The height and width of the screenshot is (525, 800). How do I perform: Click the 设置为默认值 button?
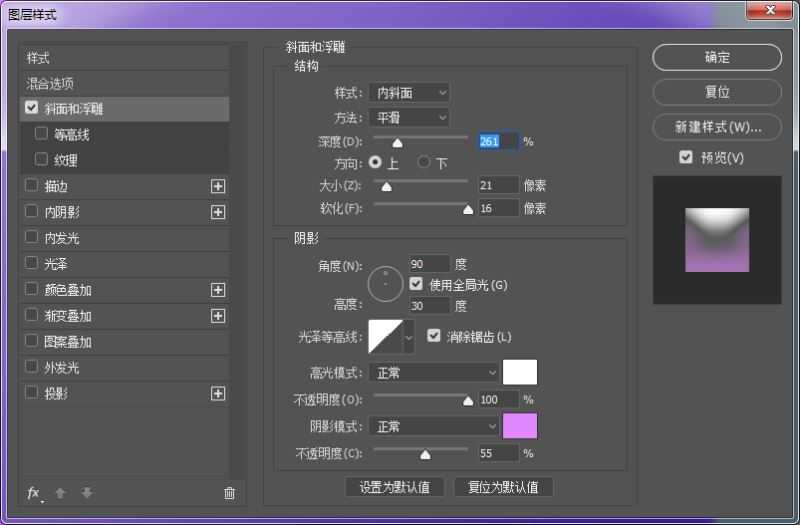tap(394, 488)
